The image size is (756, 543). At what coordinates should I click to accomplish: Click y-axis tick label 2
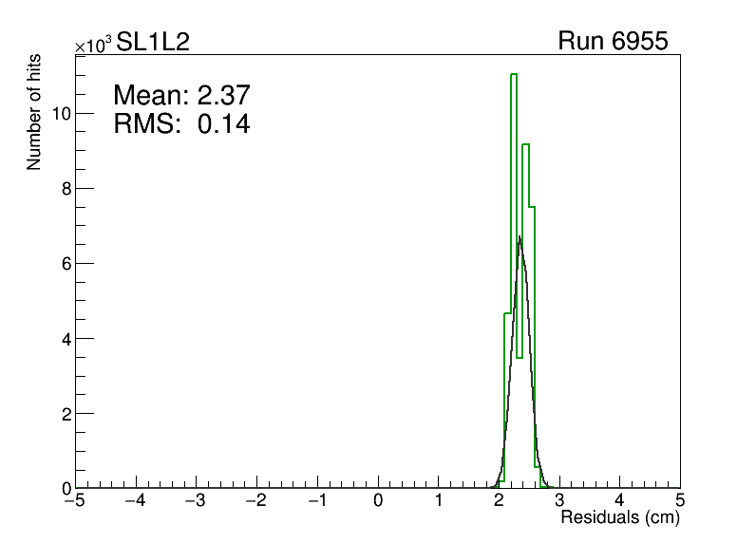(x=62, y=414)
